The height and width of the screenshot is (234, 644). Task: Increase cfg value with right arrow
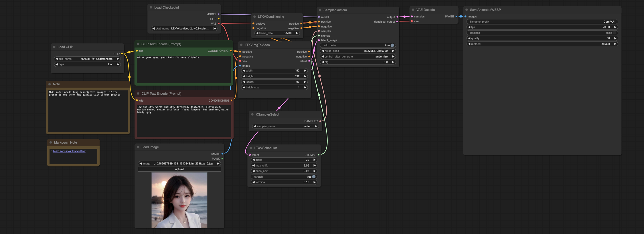click(x=393, y=62)
